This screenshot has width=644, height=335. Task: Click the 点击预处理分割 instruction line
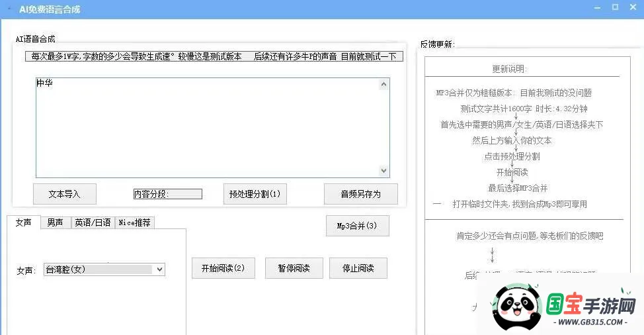[512, 157]
